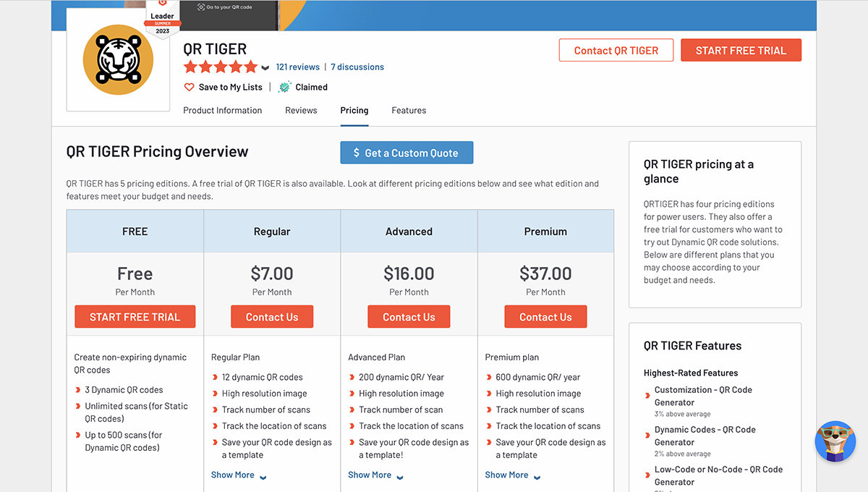Expand Show More under Regular plan
The image size is (868, 492).
click(239, 475)
